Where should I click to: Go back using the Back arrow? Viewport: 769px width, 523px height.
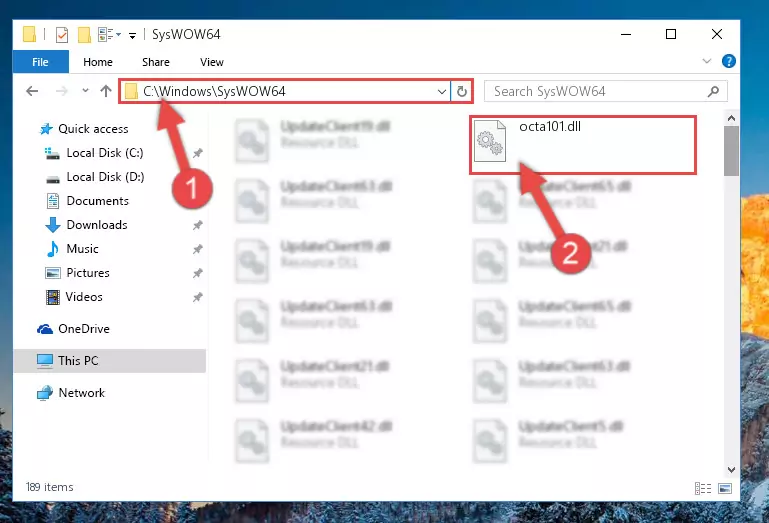pos(32,91)
